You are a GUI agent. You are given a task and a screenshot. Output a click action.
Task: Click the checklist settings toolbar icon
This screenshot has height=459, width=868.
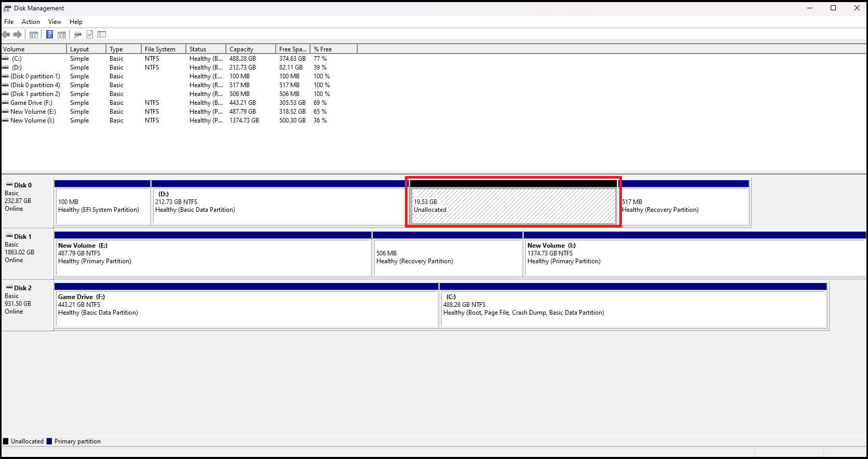[x=102, y=35]
